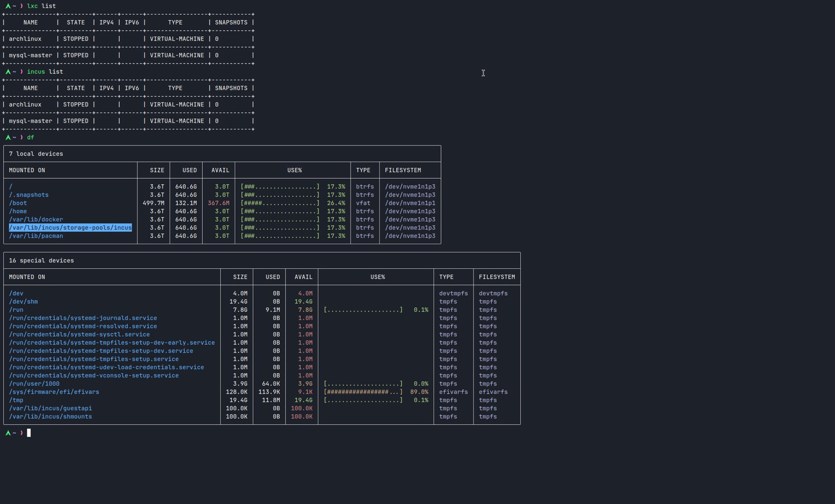Select the /sys/firmware/efi/efivars path

click(54, 392)
